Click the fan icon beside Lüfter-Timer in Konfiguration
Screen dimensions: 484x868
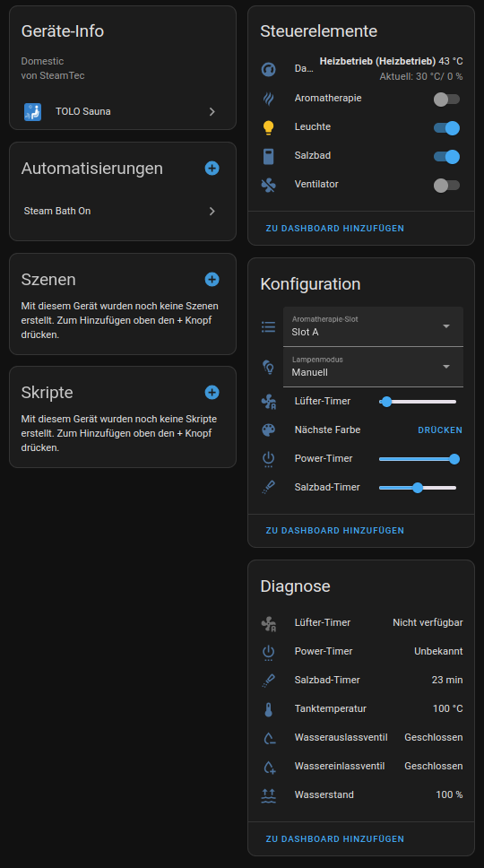pyautogui.click(x=268, y=402)
